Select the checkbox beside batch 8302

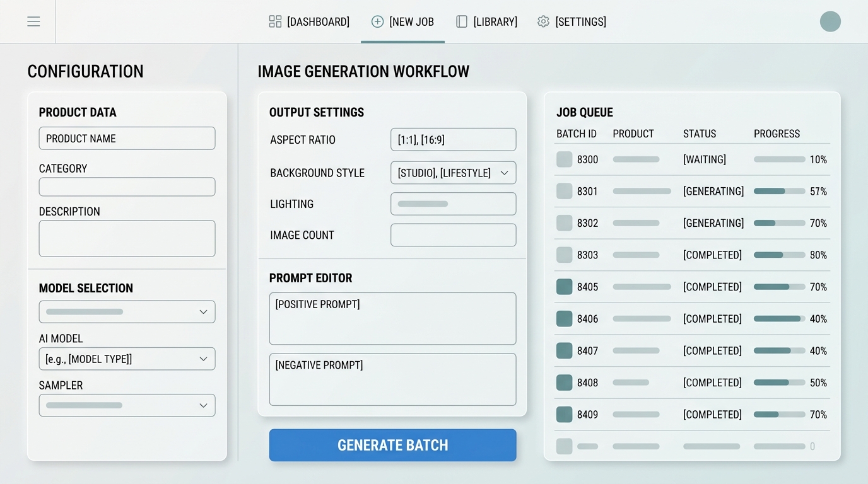564,223
